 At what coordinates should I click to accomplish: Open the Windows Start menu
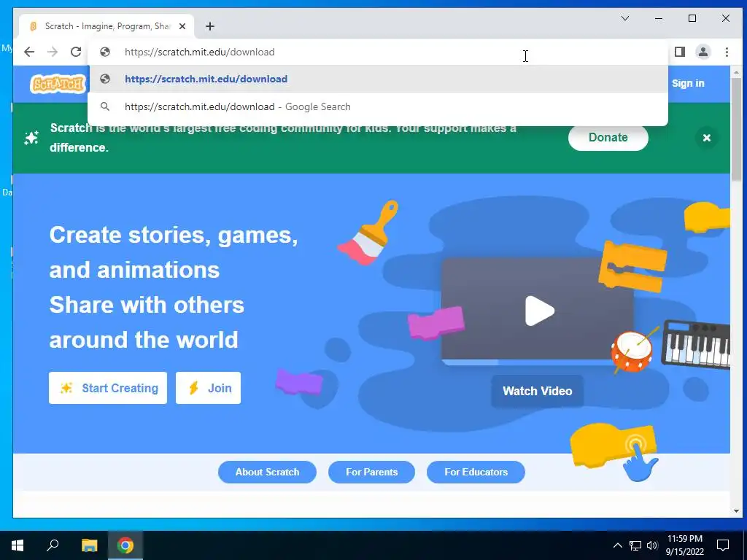[18, 545]
